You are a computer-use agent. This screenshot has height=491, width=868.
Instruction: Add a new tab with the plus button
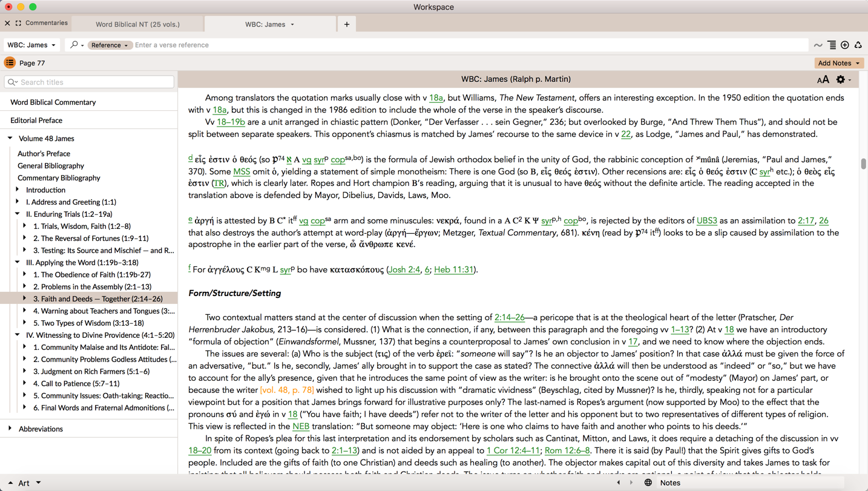click(x=347, y=24)
